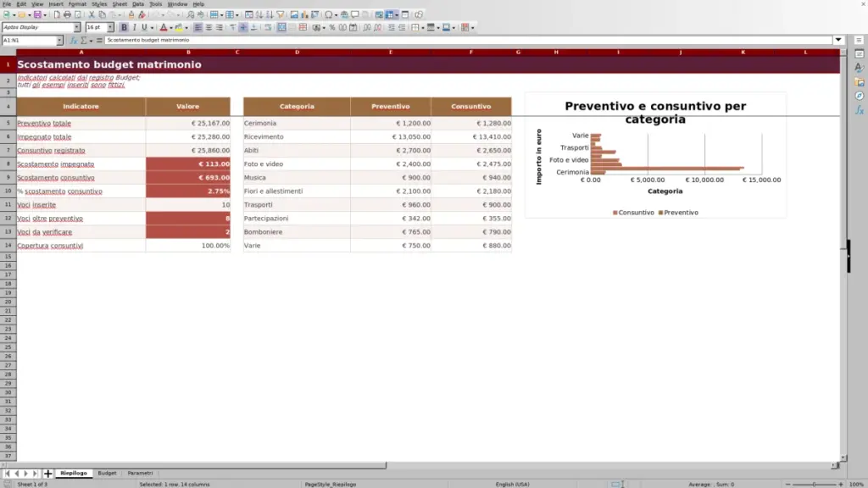Click the Export as PDF icon
Image resolution: width=868 pixels, height=488 pixels.
[x=57, y=15]
